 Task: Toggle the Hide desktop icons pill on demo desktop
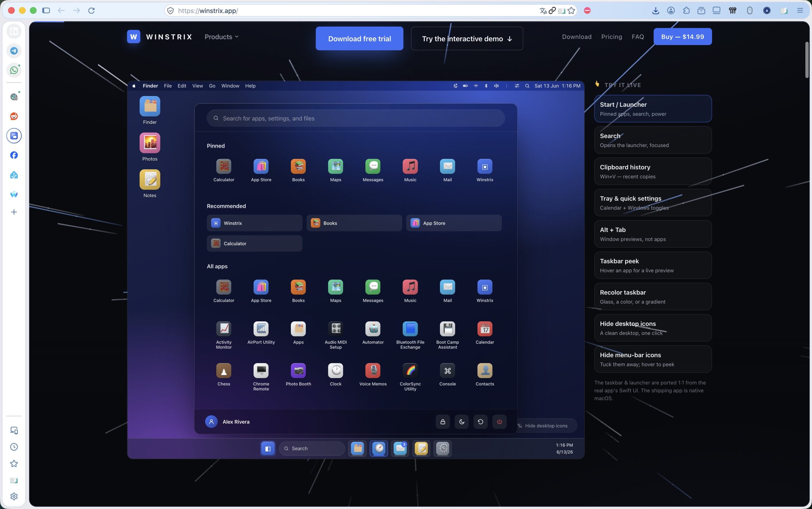547,426
